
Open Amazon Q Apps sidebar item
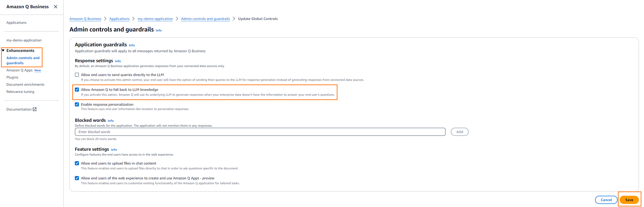click(x=19, y=70)
